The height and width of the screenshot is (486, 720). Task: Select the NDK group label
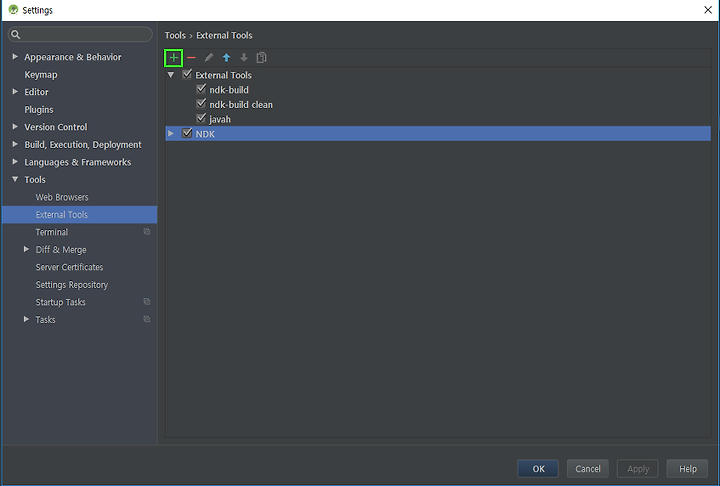[205, 134]
